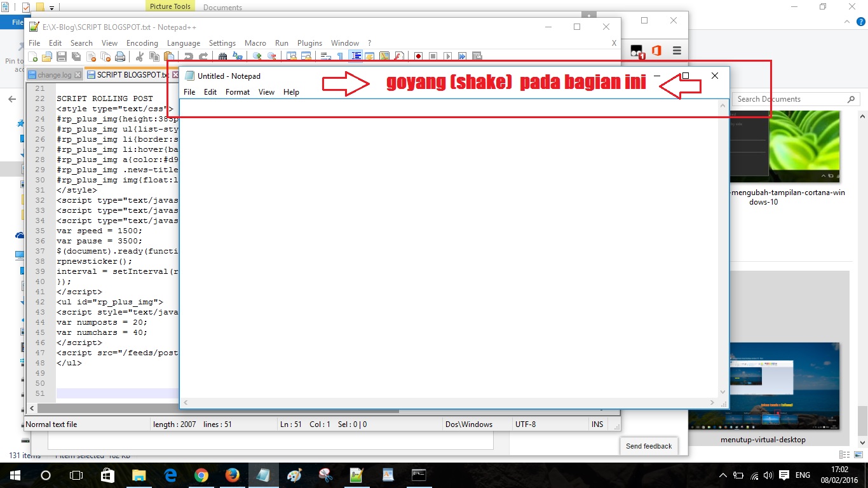Screen dimensions: 868x488
Task: Click the line "SCRIPT ROLLING POST"
Action: (105, 98)
